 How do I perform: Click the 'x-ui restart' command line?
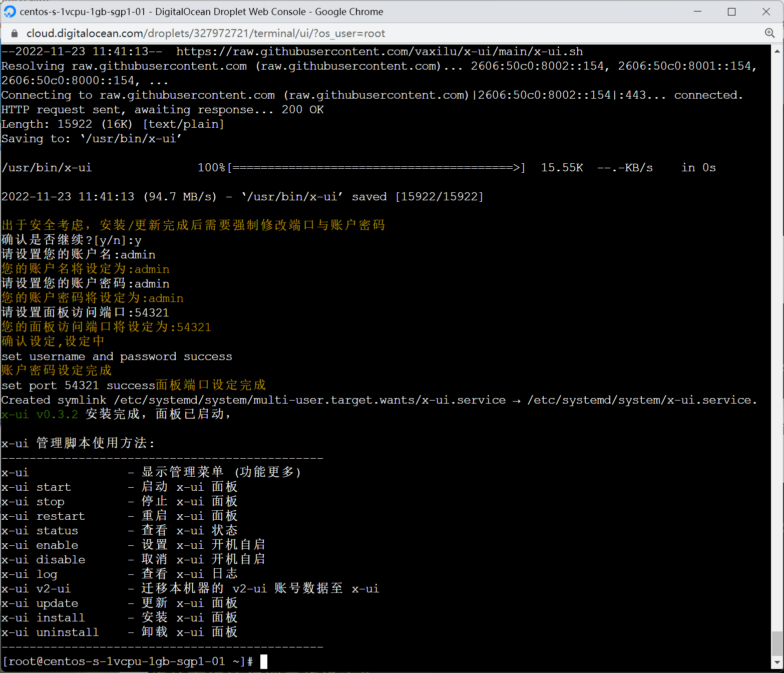43,516
